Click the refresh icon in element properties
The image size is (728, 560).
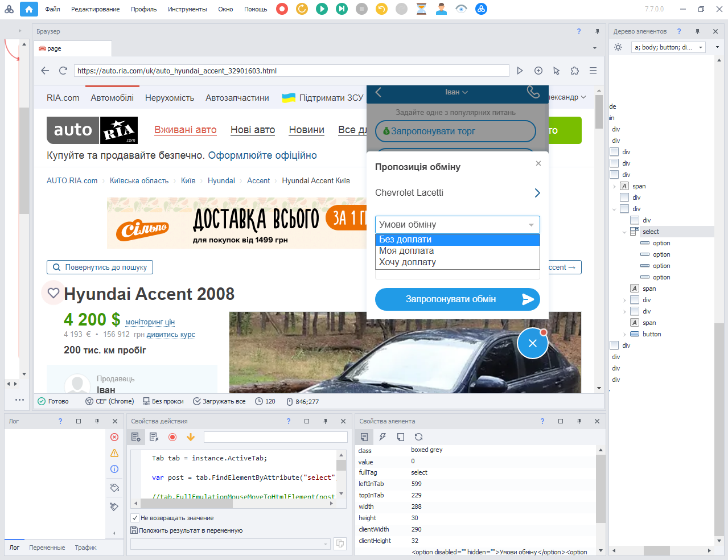tap(418, 437)
